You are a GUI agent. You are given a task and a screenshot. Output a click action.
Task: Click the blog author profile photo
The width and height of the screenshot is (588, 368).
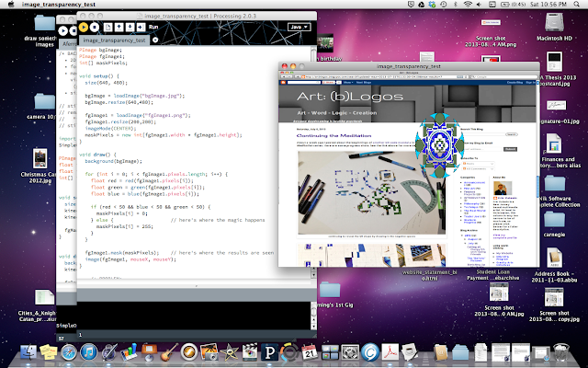tap(503, 188)
